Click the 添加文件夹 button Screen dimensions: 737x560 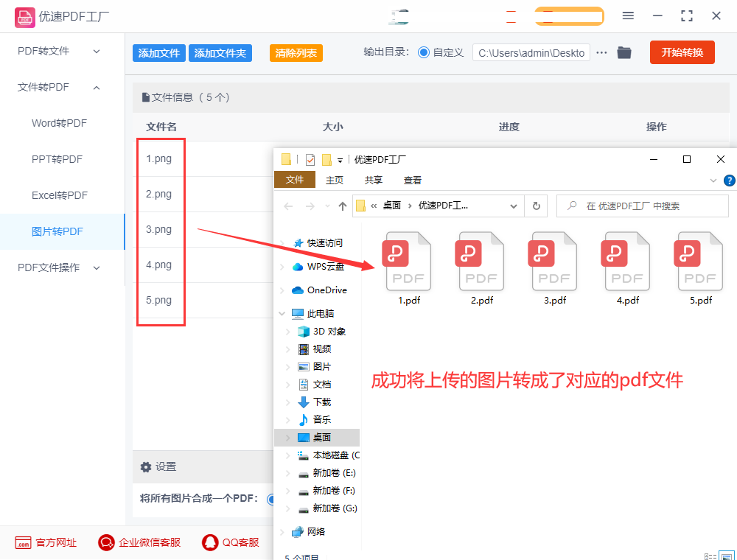click(x=220, y=53)
